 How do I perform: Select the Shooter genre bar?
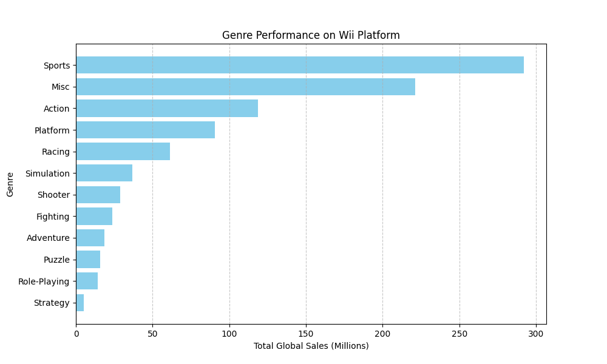(x=98, y=195)
